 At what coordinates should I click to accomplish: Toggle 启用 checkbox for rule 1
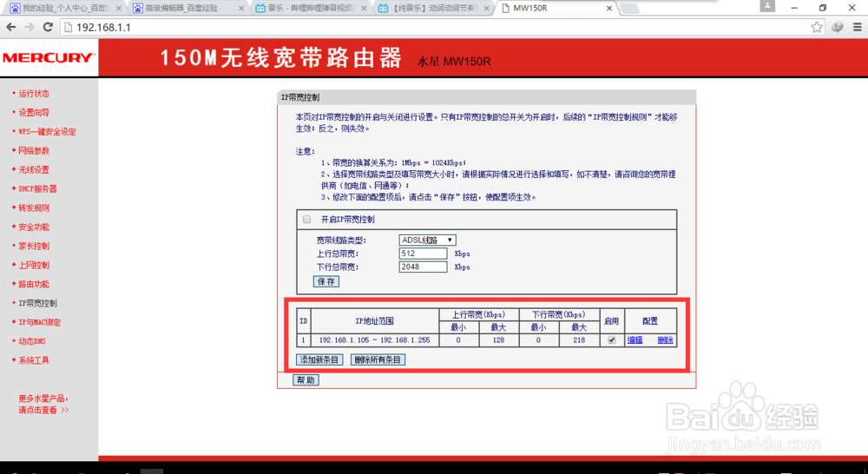click(x=612, y=340)
